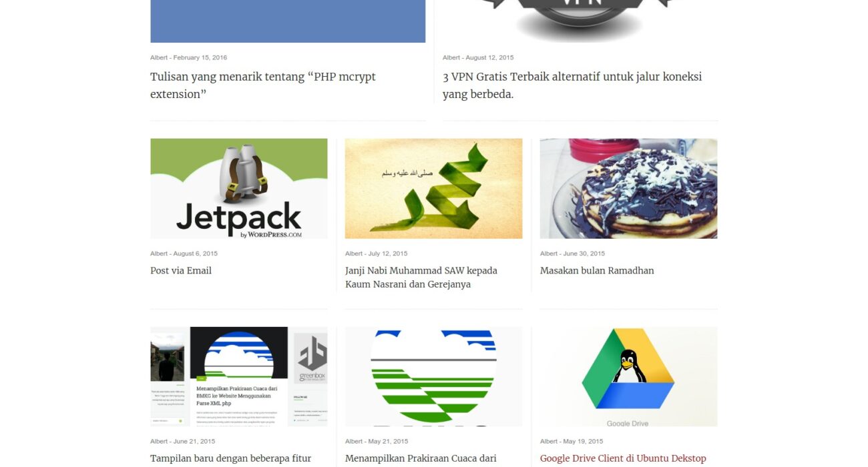Click the blue featured image banner
868x467 pixels.
pos(288,21)
